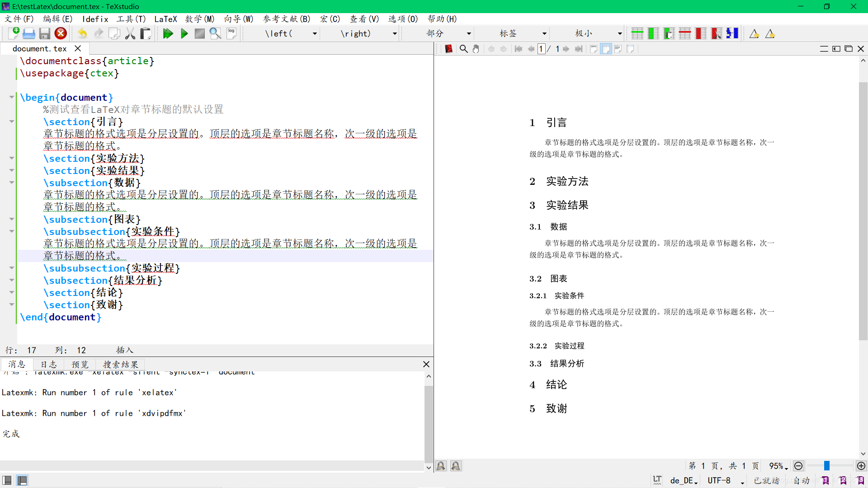The width and height of the screenshot is (868, 488).
Task: Toggle the bottom messages panel status icon
Action: point(22,480)
